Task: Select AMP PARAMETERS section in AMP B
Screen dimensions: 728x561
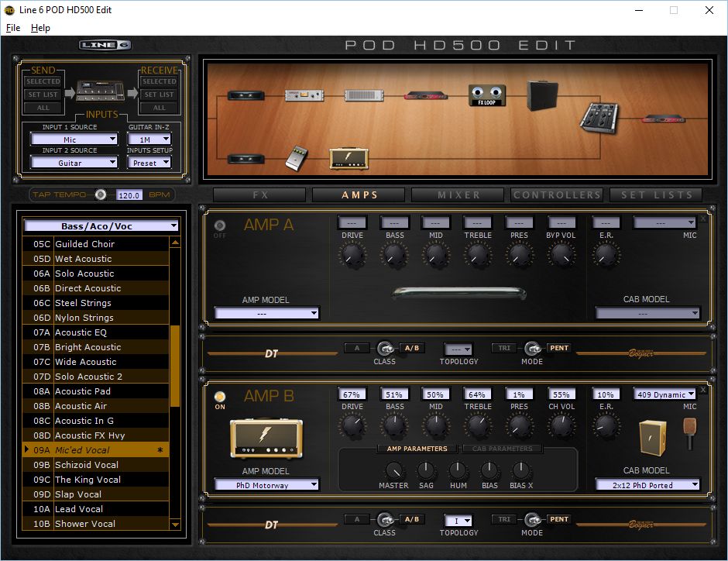Action: 417,449
